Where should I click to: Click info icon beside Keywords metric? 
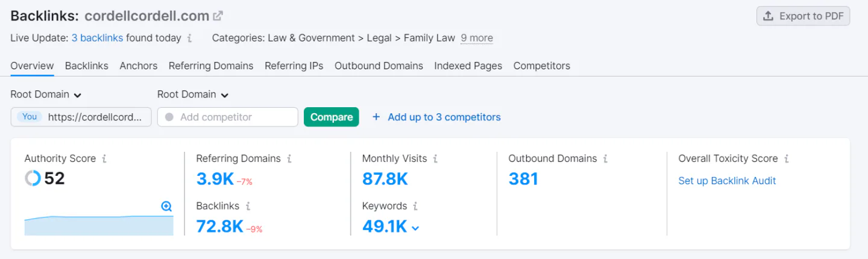point(415,206)
